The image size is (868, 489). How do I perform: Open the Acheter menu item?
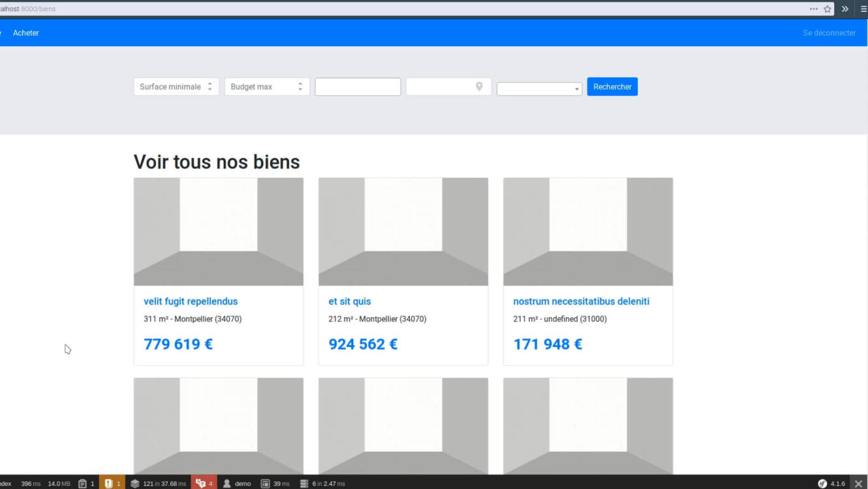pos(26,33)
